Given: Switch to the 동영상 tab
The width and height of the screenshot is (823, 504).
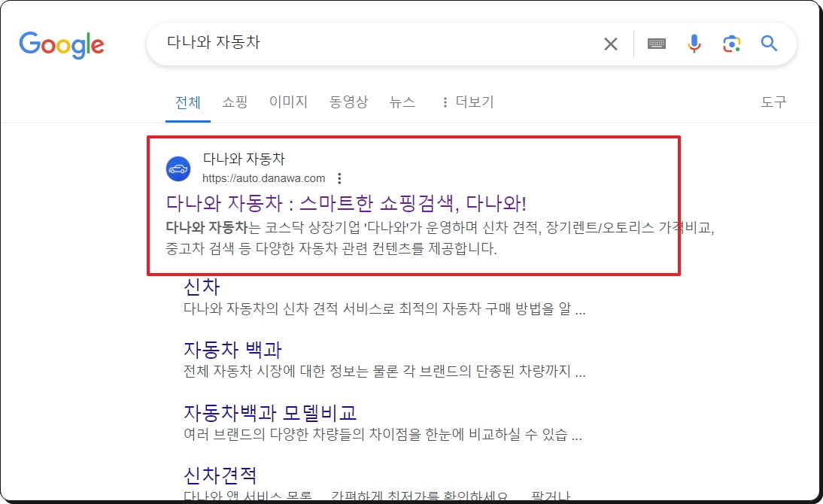Looking at the screenshot, I should click(348, 102).
